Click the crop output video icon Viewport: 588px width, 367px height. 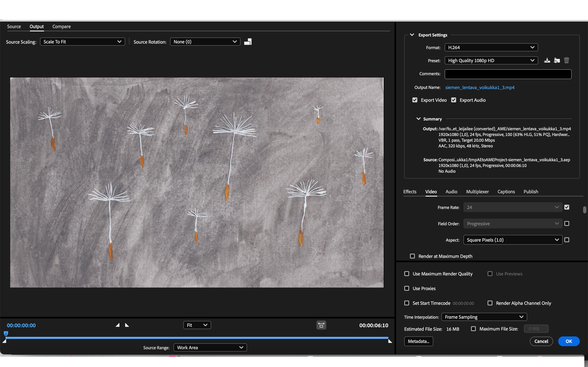[248, 42]
